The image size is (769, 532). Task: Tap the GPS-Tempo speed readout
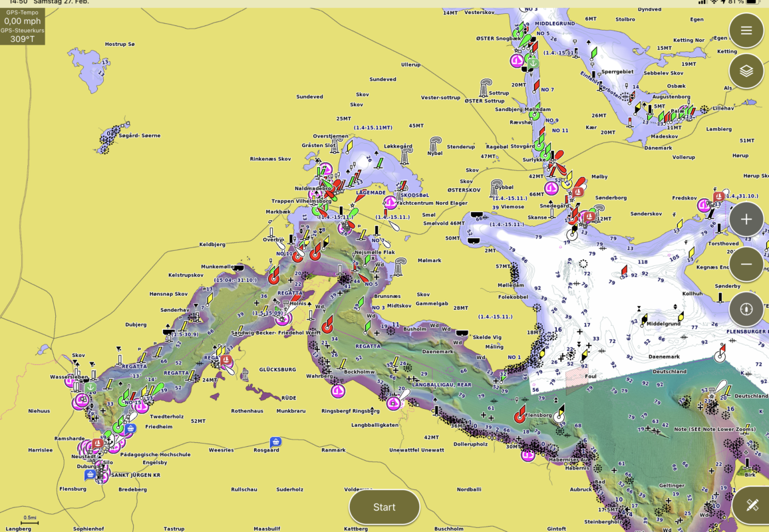(23, 18)
